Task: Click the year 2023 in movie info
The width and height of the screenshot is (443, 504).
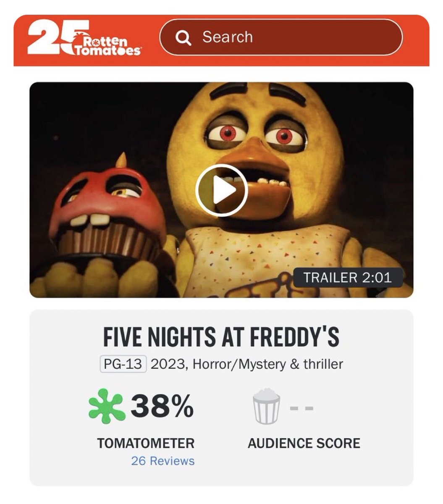Action: pos(167,364)
